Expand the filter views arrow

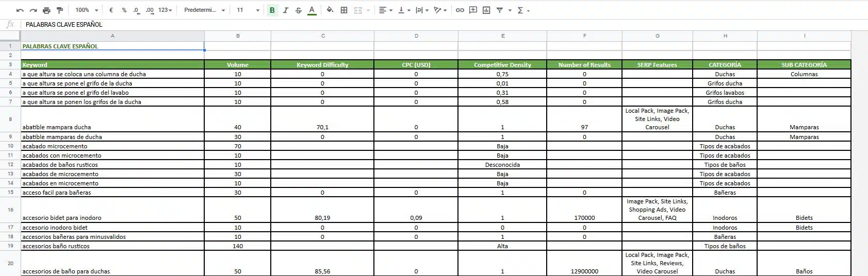pos(510,10)
